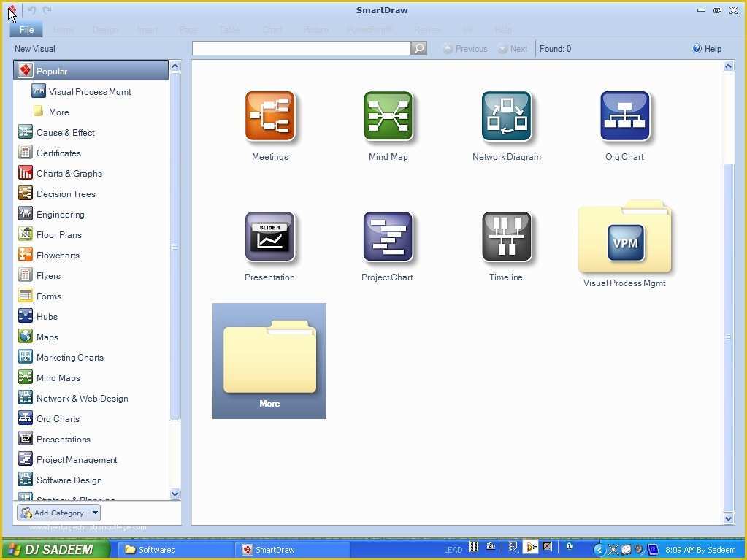
Task: Go to Next search result
Action: (513, 49)
